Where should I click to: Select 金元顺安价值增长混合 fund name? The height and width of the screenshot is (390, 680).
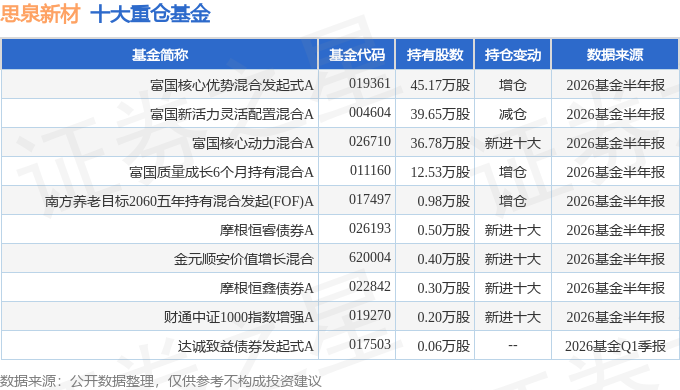coord(244,259)
